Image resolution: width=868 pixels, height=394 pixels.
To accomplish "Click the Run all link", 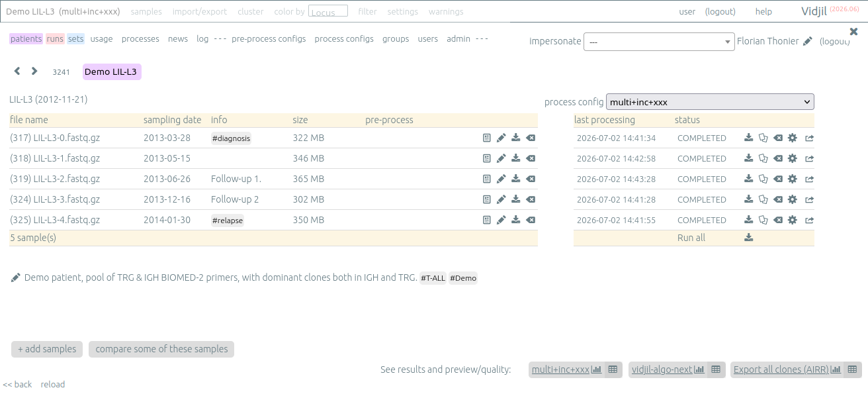I will [691, 238].
